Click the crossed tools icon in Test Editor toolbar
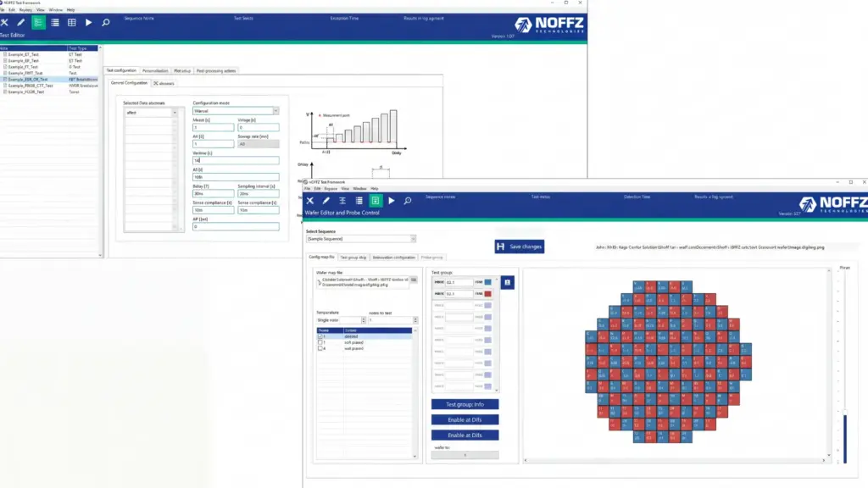 [x=4, y=23]
